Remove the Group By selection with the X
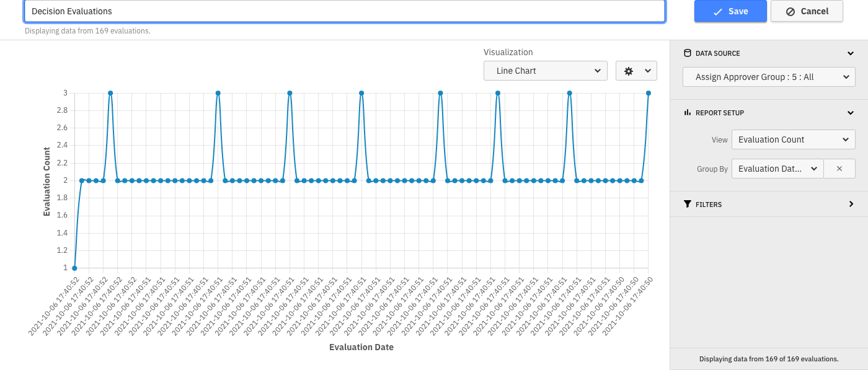This screenshot has width=868, height=370. pos(839,169)
